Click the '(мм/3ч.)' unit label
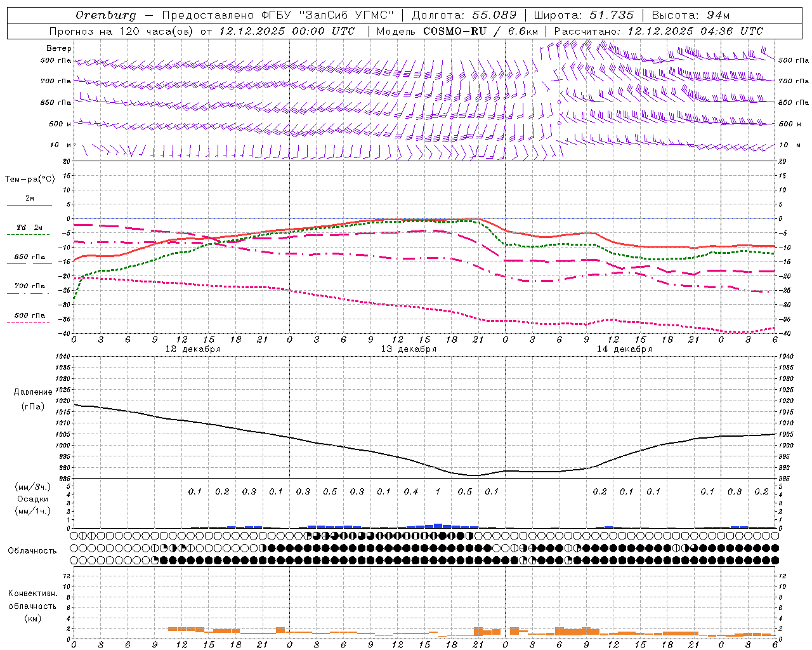The height and width of the screenshot is (650, 812). pyautogui.click(x=33, y=487)
